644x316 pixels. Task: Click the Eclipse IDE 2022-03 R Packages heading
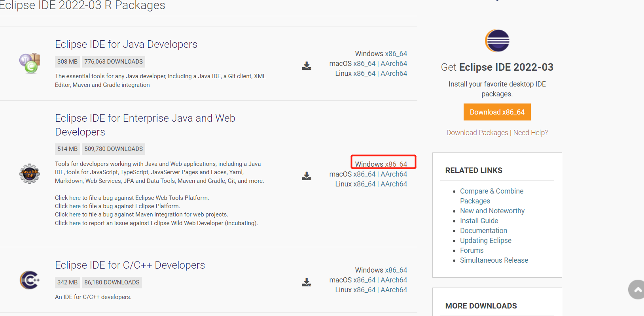(82, 6)
